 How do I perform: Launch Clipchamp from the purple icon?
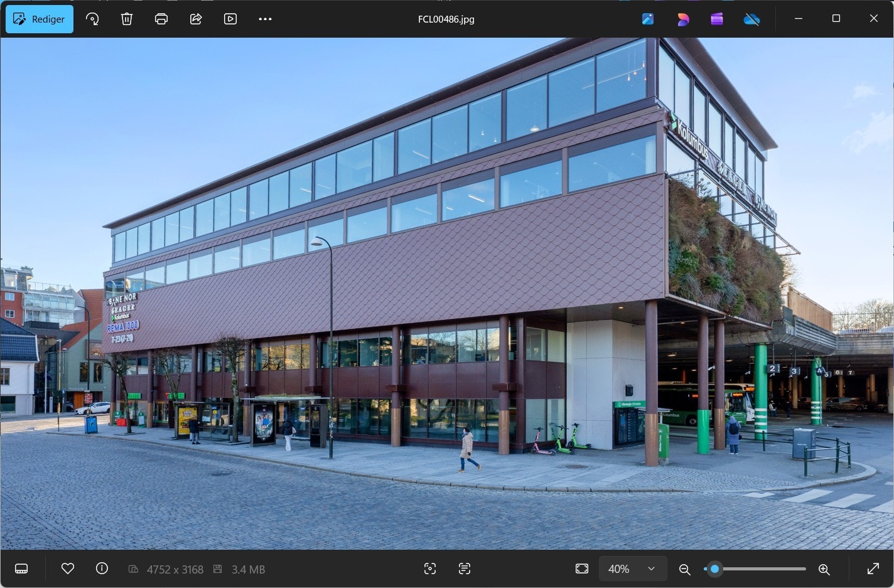pyautogui.click(x=717, y=19)
